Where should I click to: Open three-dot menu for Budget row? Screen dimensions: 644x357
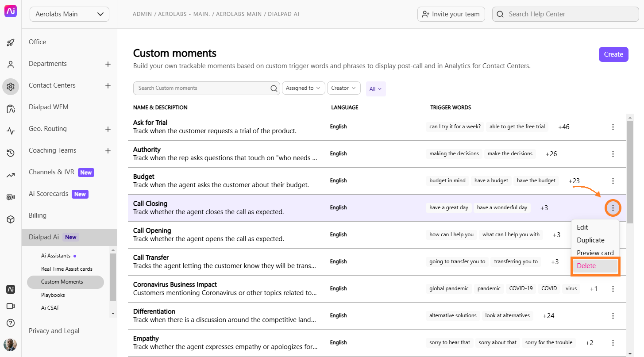click(x=613, y=181)
